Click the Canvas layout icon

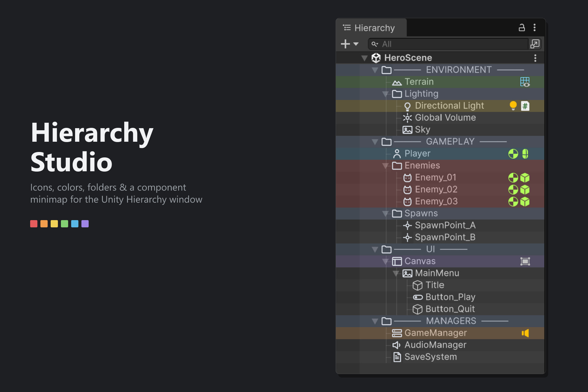click(x=397, y=261)
